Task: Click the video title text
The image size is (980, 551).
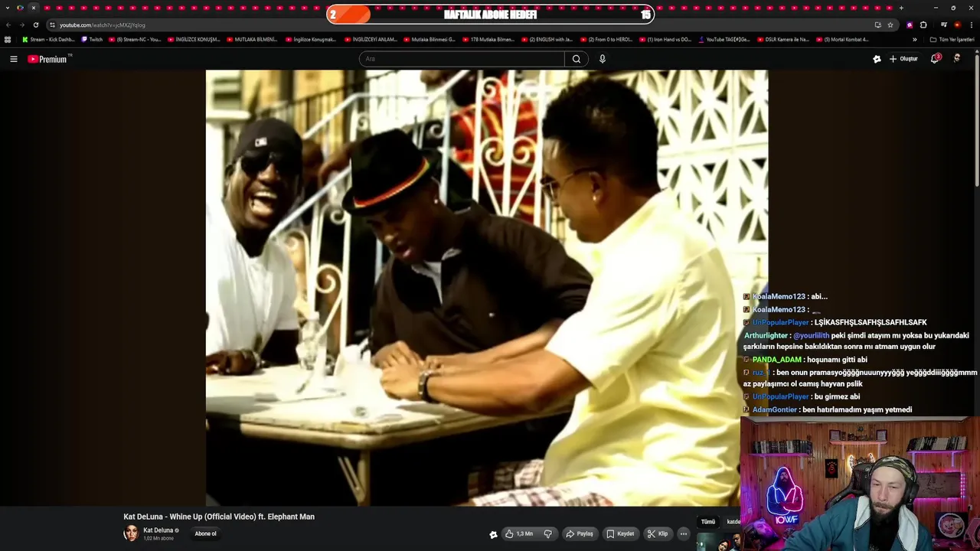Action: pos(219,517)
